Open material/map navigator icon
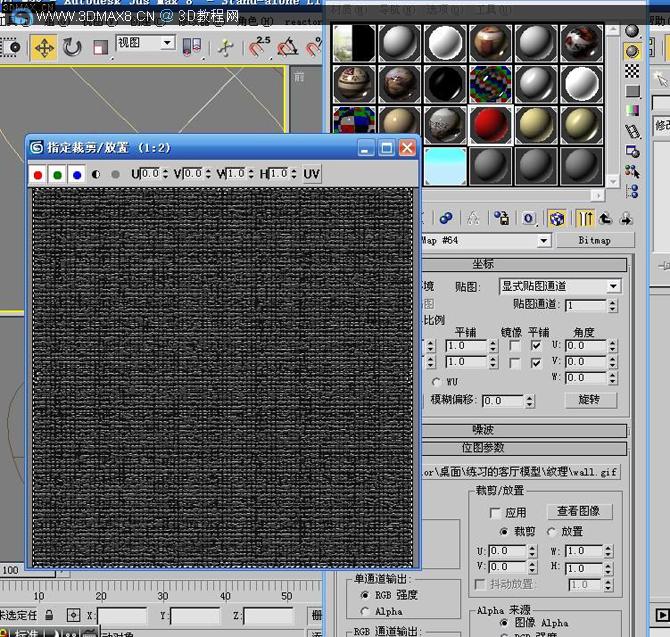 632,191
